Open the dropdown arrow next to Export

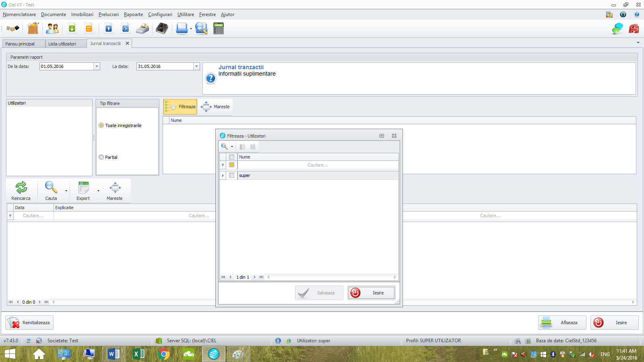tap(98, 191)
